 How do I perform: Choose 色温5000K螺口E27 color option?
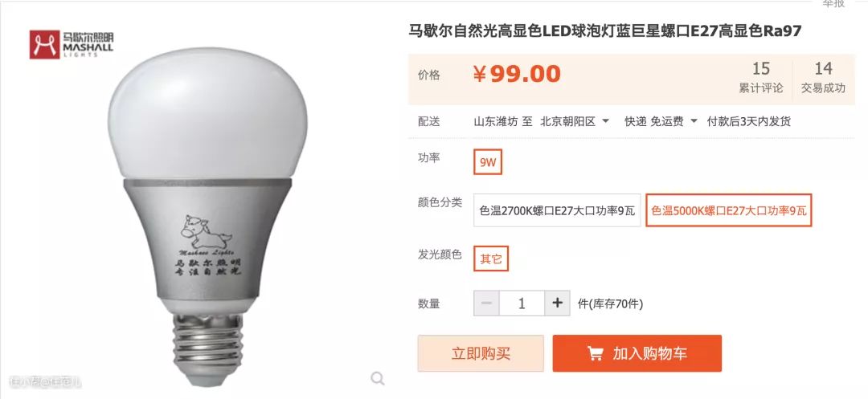[x=729, y=210]
